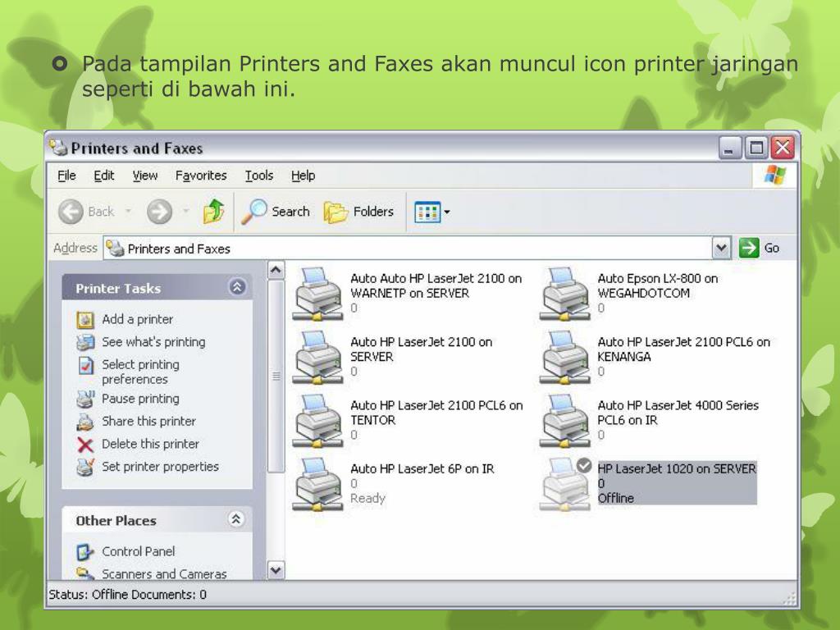Click the Control Panel icon
This screenshot has height=630, width=840.
(85, 552)
